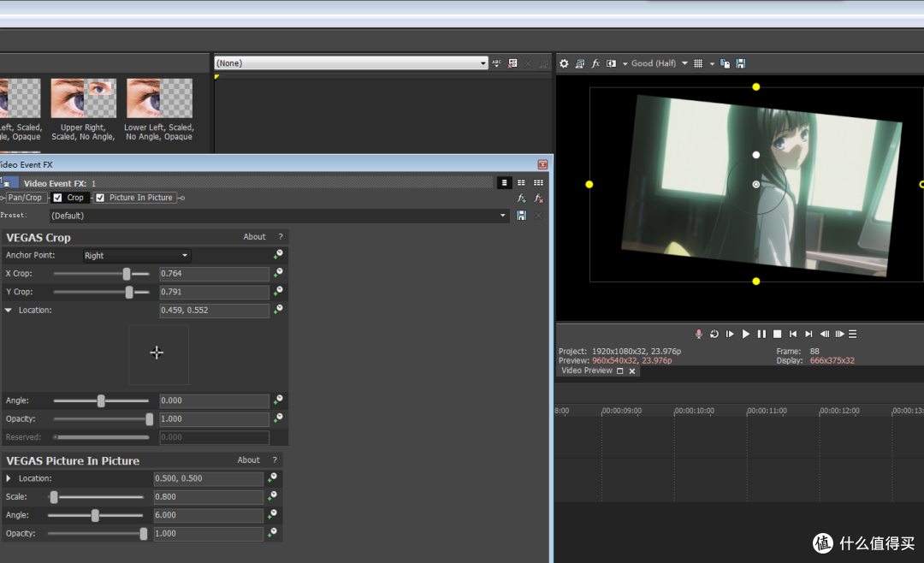
Task: Close the Video Event FX window
Action: (542, 164)
